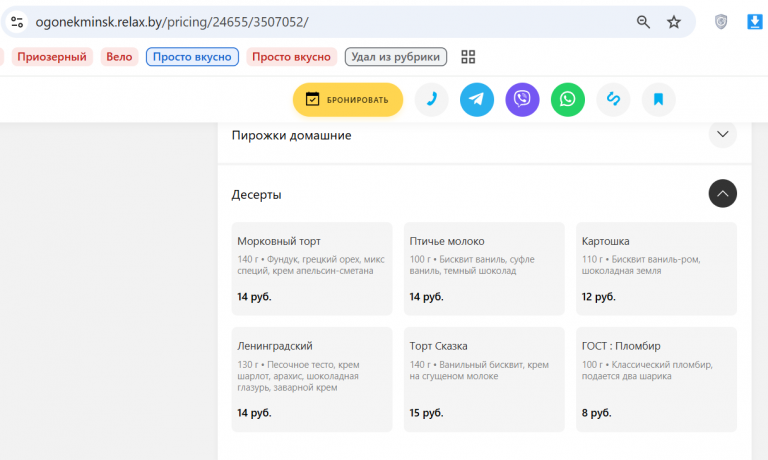
Task: Open the Приозерный bookmark
Action: point(52,57)
